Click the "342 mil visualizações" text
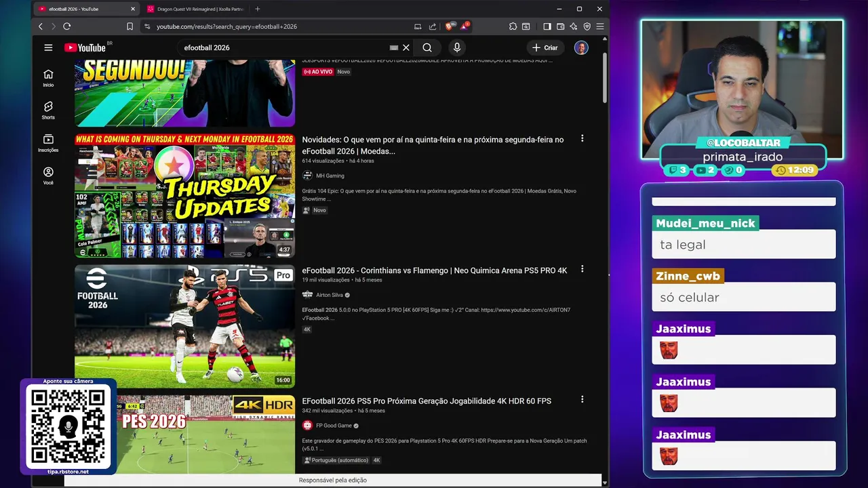This screenshot has height=488, width=868. pyautogui.click(x=328, y=411)
